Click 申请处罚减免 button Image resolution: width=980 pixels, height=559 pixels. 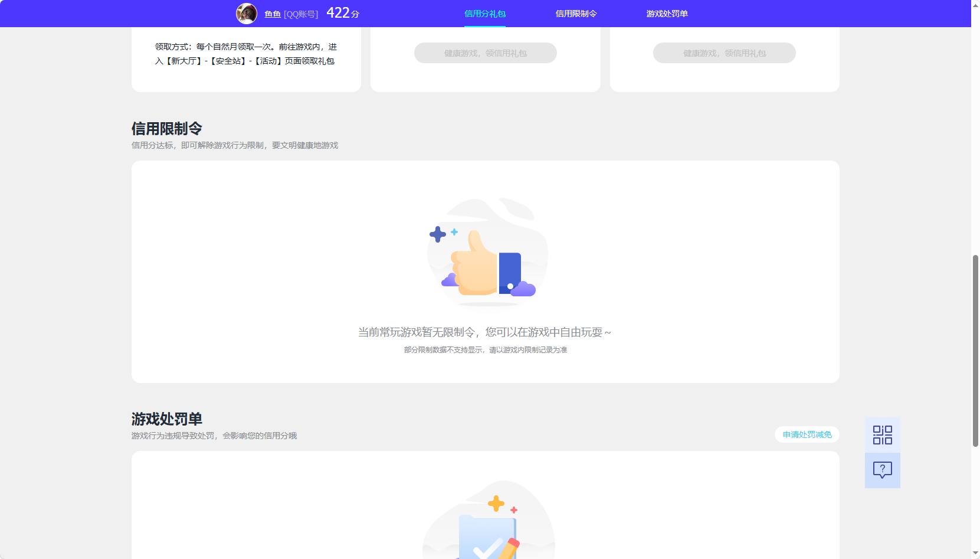807,434
